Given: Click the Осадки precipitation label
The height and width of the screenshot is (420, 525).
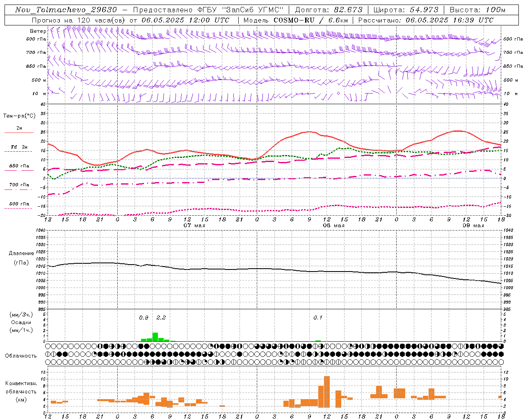Looking at the screenshot, I should (x=21, y=322).
